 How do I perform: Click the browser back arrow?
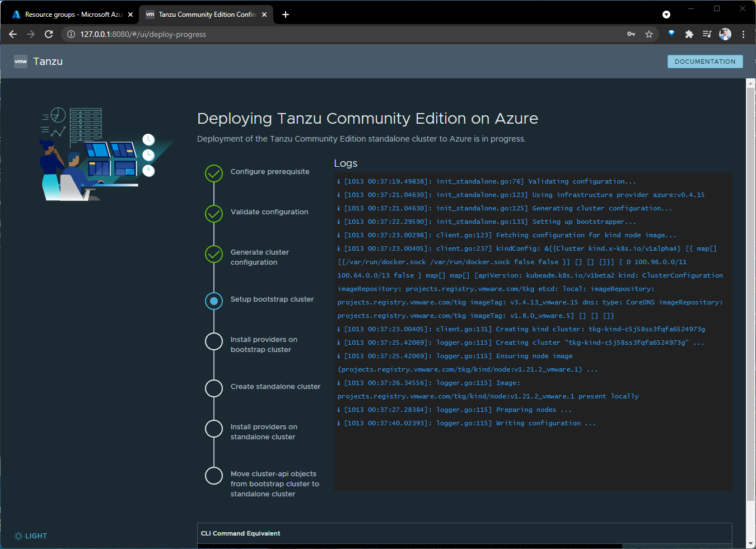tap(13, 34)
